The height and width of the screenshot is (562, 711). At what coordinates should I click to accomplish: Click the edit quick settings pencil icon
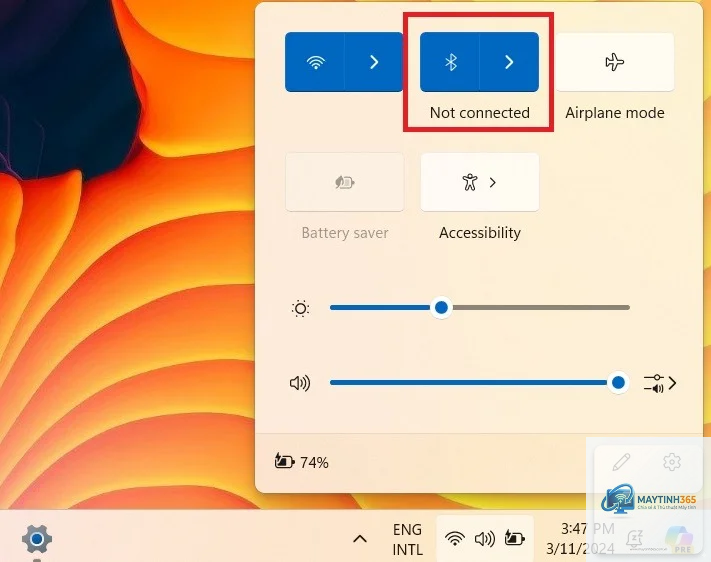[x=621, y=462]
